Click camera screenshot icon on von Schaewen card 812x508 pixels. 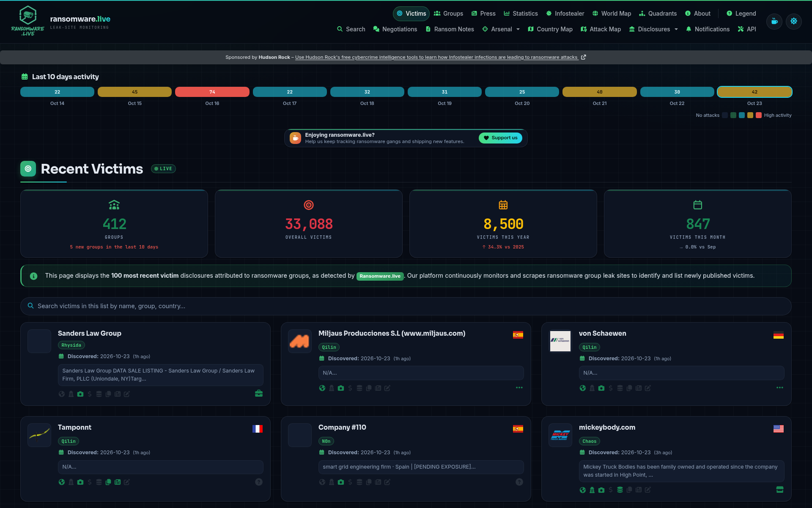(x=601, y=388)
